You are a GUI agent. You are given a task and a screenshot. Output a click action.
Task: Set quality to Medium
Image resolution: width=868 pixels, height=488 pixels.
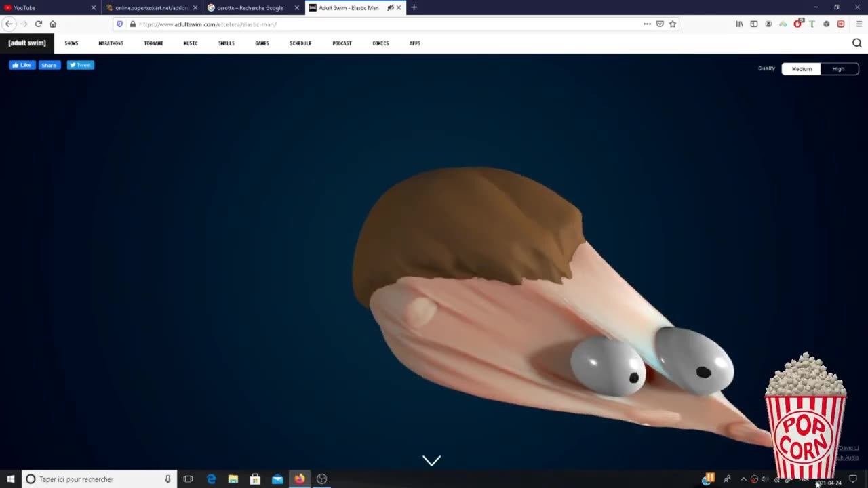802,68
